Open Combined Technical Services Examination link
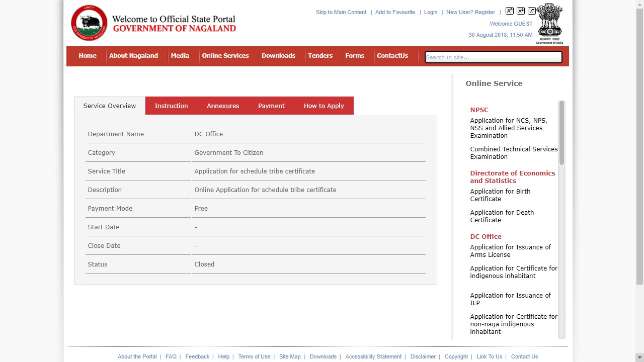The width and height of the screenshot is (644, 362). click(x=514, y=153)
